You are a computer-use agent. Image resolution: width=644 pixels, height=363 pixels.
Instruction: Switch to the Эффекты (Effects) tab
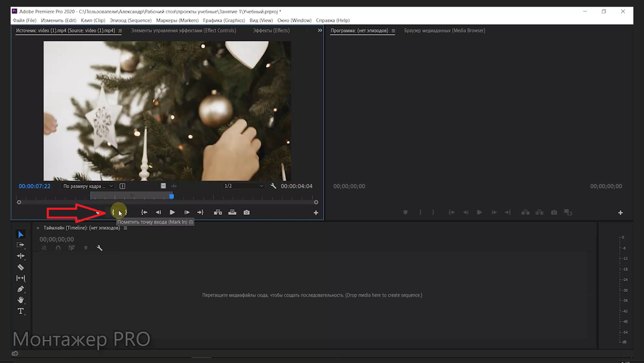coord(271,31)
